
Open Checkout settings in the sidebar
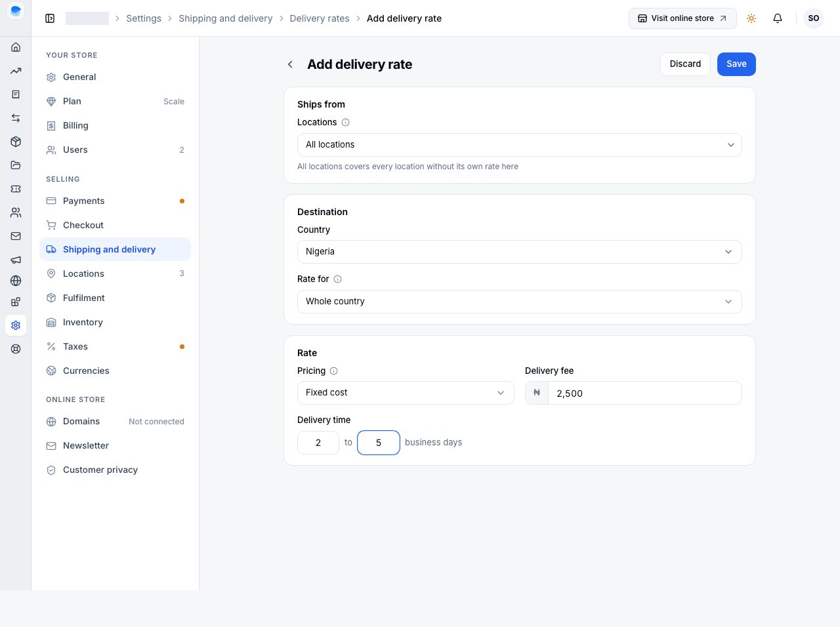[115, 225]
